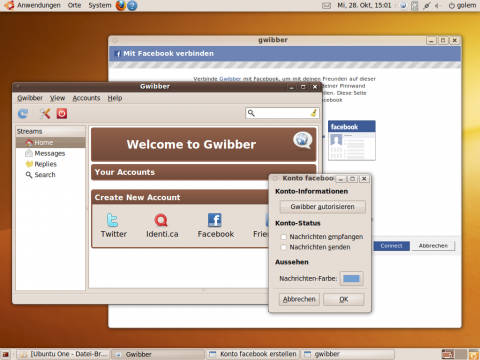Viewport: 480px width, 360px height.
Task: Click the volume speaker icon in panel
Action: (439, 6)
